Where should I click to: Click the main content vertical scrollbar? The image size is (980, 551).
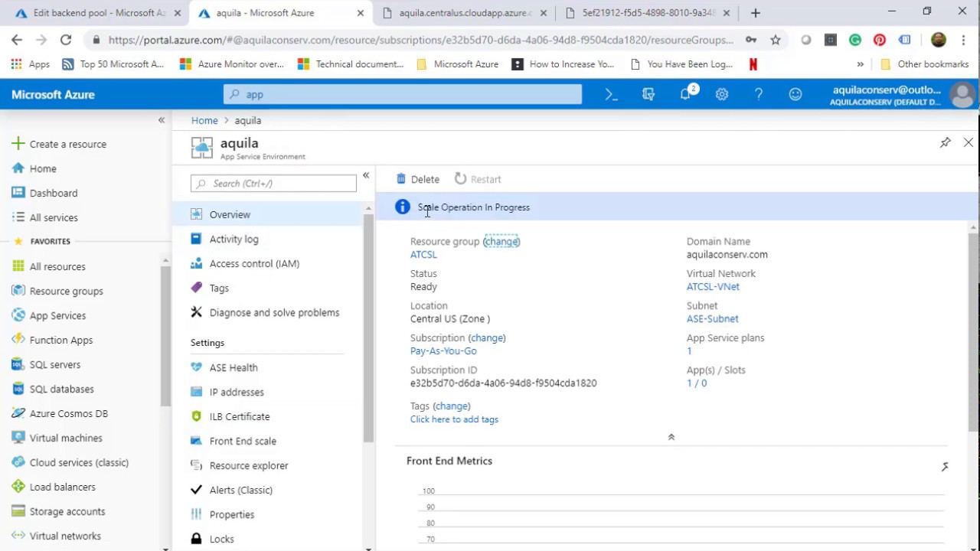click(x=973, y=329)
